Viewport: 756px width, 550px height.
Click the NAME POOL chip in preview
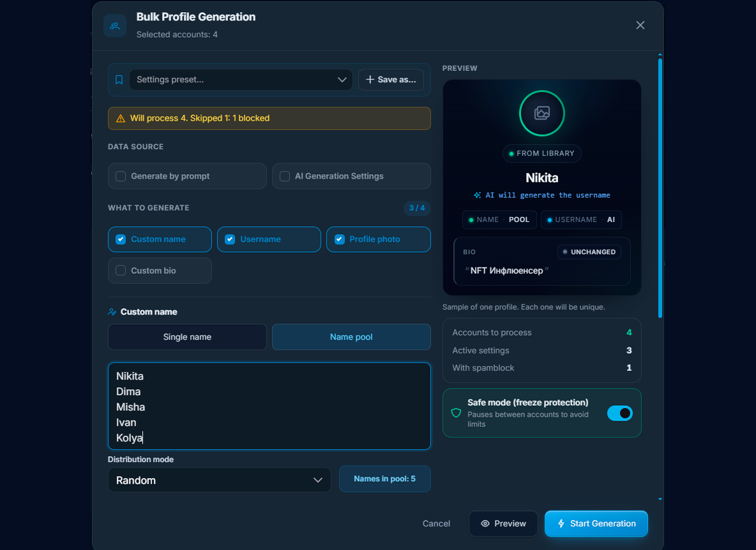499,219
